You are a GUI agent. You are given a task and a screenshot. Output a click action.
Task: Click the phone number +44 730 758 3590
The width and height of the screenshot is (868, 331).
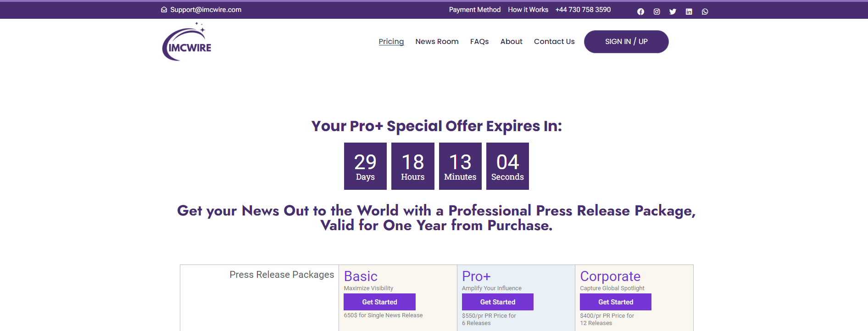pos(583,10)
